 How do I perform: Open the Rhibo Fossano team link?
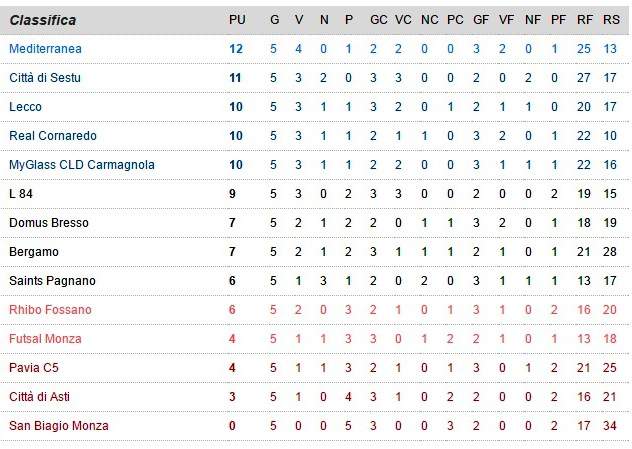pyautogui.click(x=50, y=310)
